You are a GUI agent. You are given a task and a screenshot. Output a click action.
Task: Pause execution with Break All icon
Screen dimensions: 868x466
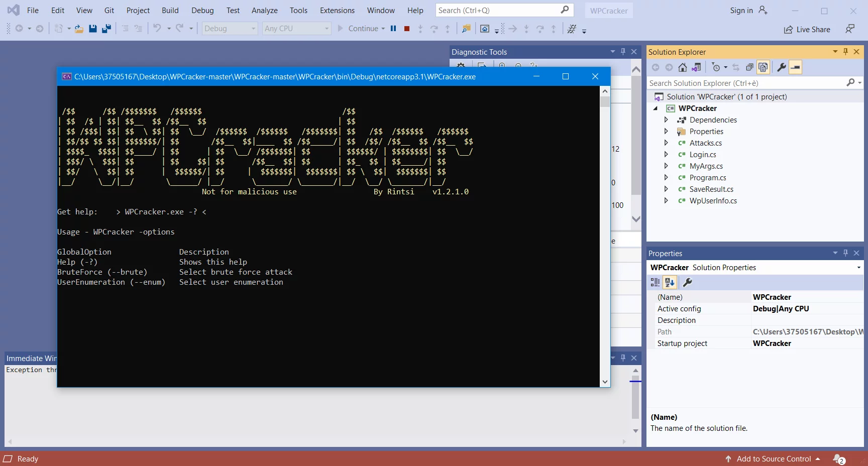393,29
